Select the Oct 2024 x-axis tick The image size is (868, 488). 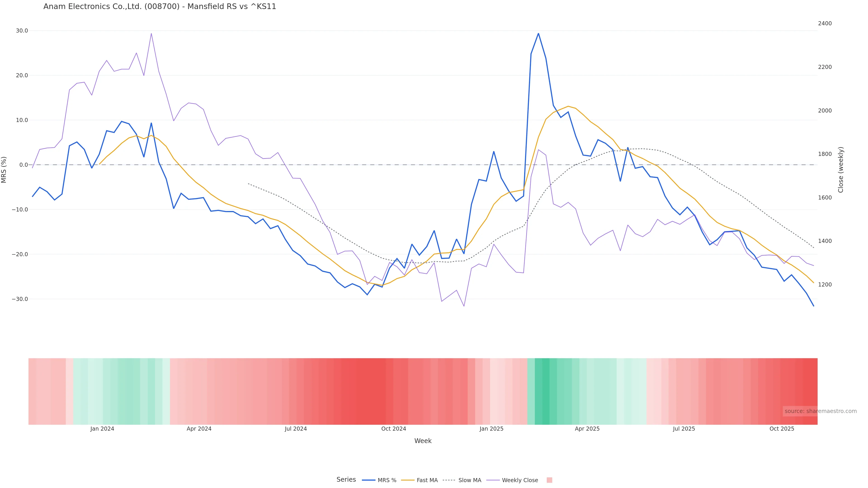click(394, 429)
